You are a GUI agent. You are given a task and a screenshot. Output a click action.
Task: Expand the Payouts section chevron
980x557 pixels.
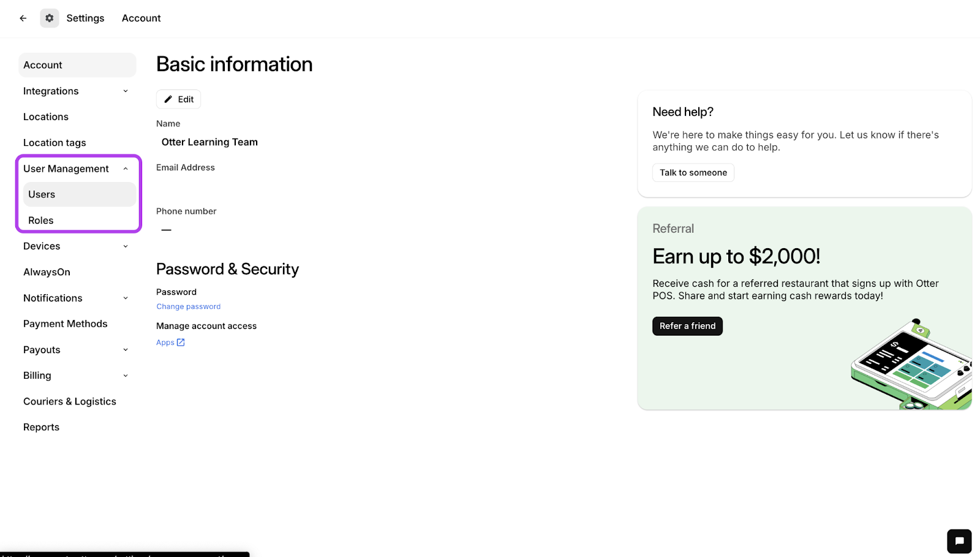[x=126, y=350]
